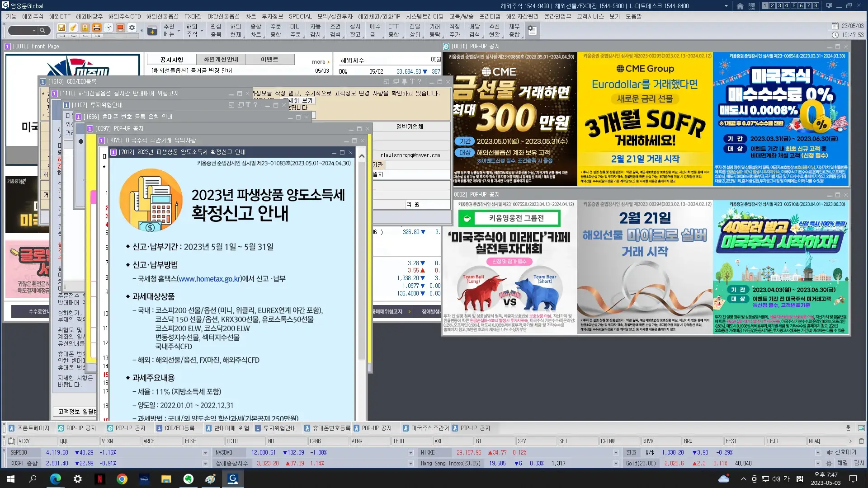The height and width of the screenshot is (488, 868).
Task: Click the clipboard icon right of 재무종합
Action: coord(532,30)
